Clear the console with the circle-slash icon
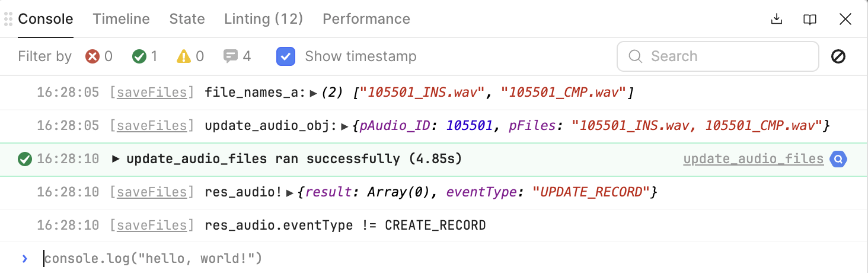Screen dimensions: 868x273 [838, 56]
